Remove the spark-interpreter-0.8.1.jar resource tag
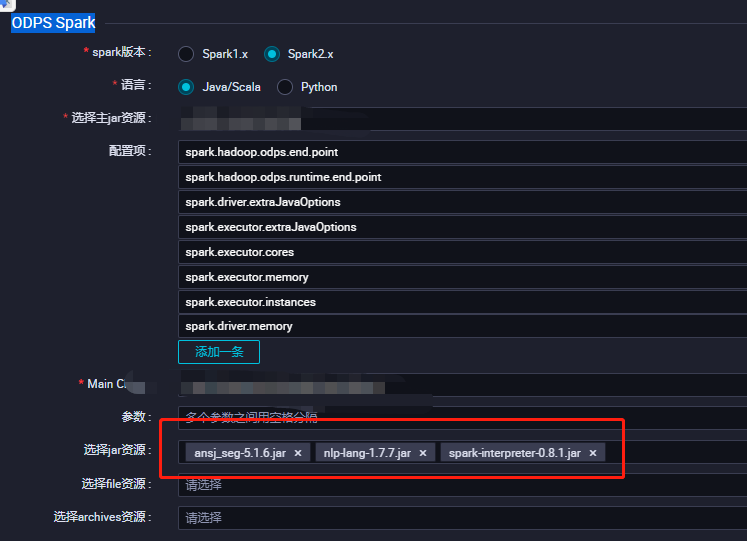 [593, 453]
